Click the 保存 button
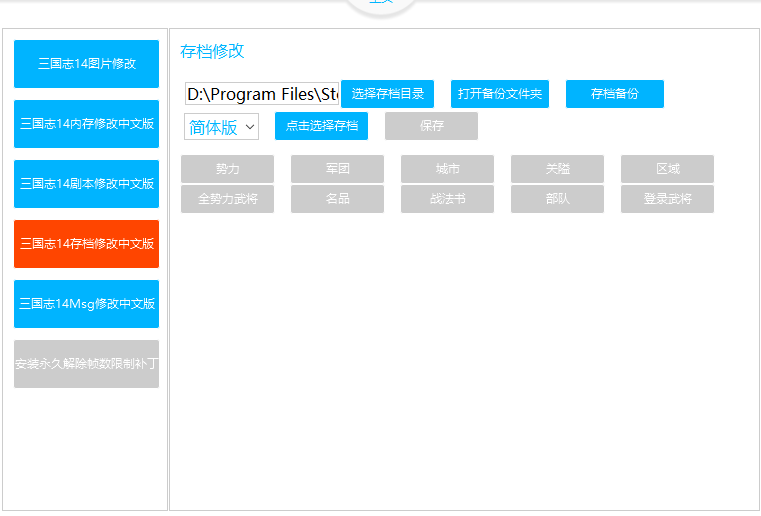The height and width of the screenshot is (516, 761). tap(431, 126)
